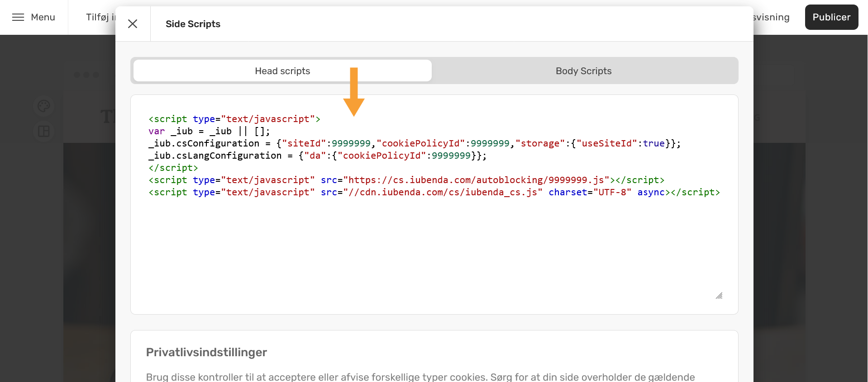
Task: Open the hamburger Menu icon
Action: pos(18,17)
